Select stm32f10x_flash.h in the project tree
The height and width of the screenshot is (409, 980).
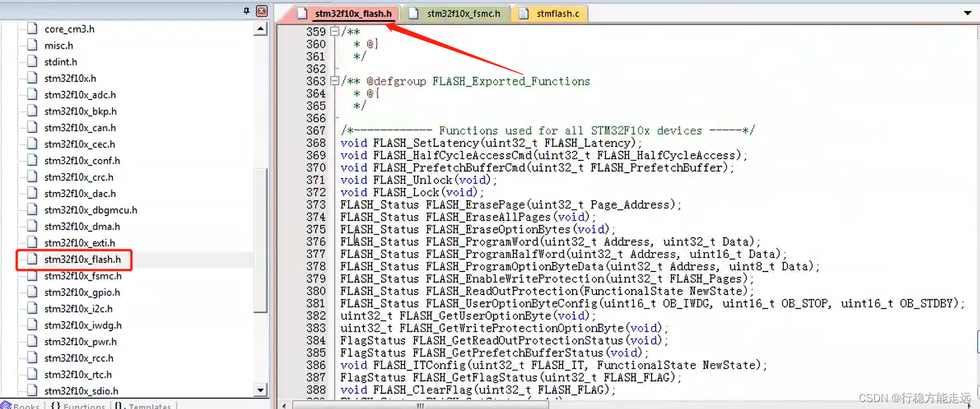[83, 259]
